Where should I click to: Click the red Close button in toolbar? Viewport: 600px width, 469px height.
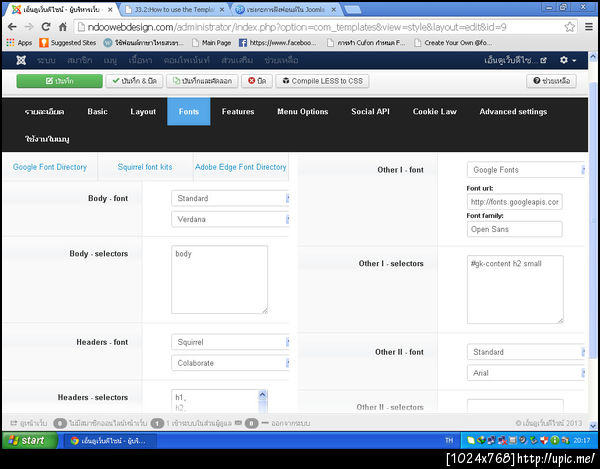tap(257, 81)
